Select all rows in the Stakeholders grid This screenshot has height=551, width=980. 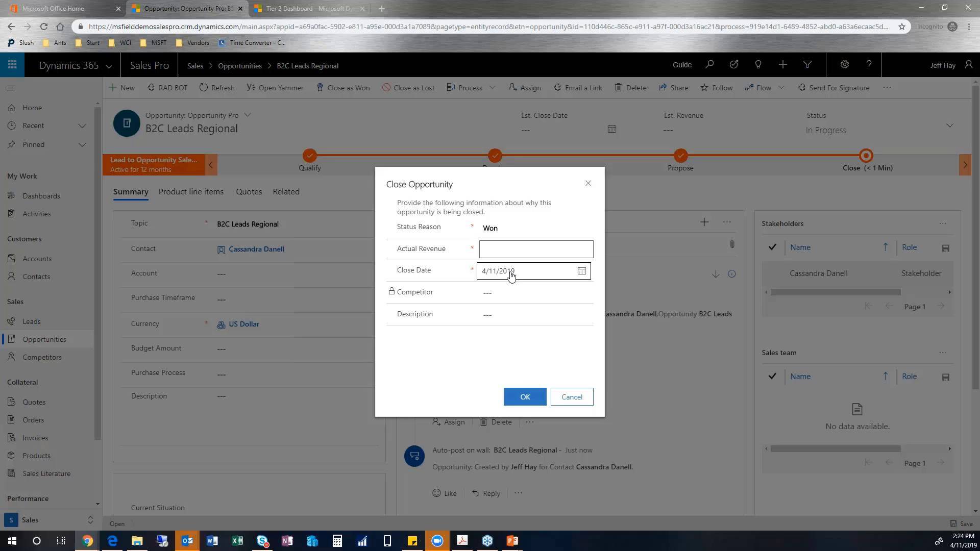pyautogui.click(x=772, y=247)
